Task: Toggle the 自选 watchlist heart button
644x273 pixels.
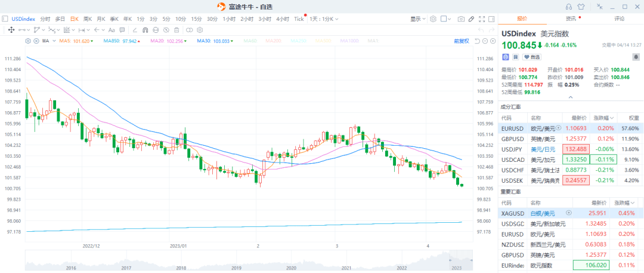Action: pos(531,57)
